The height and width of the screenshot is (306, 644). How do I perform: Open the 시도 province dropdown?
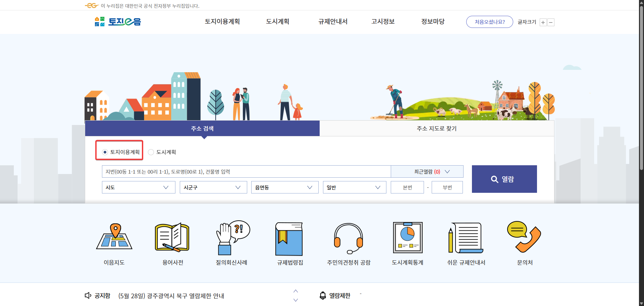[x=138, y=187]
